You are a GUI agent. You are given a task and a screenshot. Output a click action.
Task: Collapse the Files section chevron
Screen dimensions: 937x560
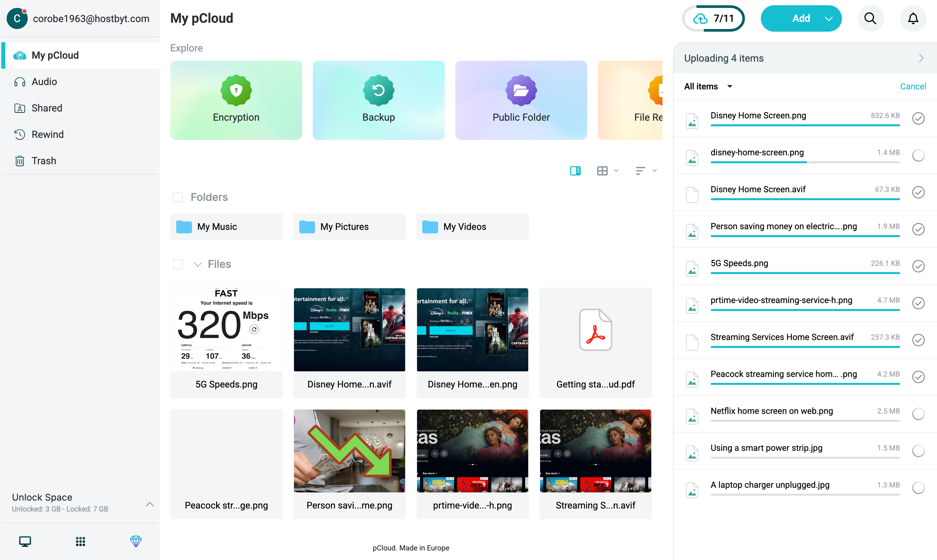coord(197,264)
